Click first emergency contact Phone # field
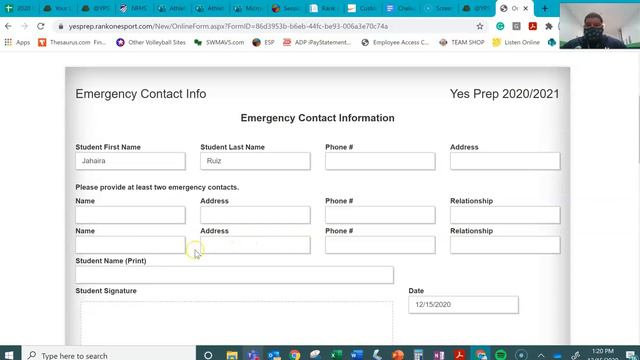 380,215
